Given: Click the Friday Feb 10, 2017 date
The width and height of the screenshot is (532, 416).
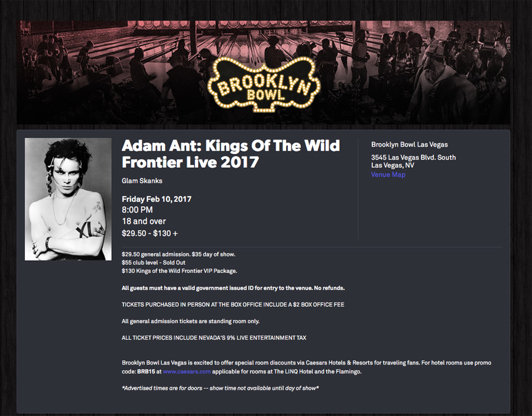Looking at the screenshot, I should (x=156, y=199).
